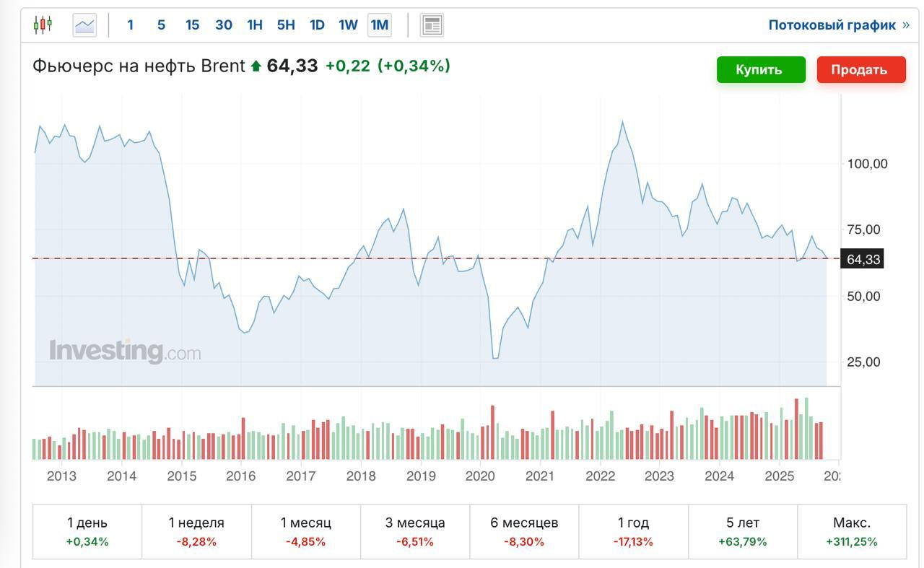Click the Investing.com watermark logo
The image size is (924, 568).
[125, 351]
